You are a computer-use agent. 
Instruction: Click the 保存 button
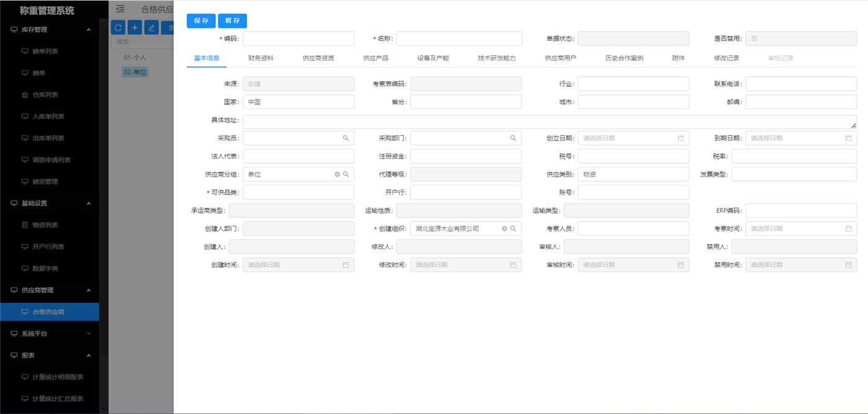pyautogui.click(x=201, y=20)
